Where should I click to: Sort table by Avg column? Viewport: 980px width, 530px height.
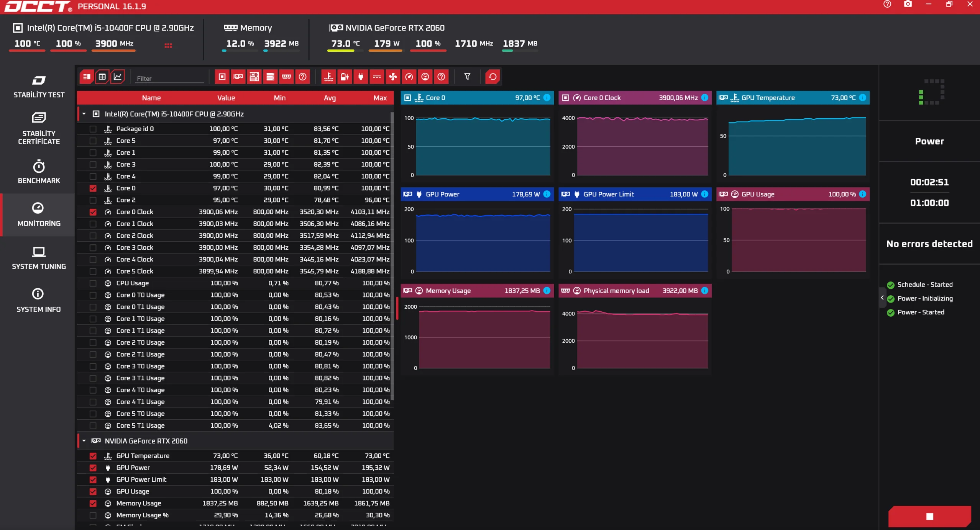pyautogui.click(x=330, y=98)
